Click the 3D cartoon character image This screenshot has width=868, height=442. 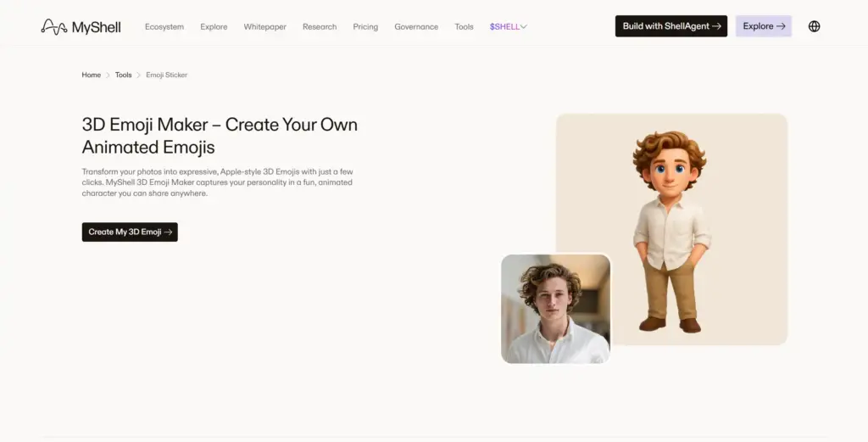[x=670, y=232]
